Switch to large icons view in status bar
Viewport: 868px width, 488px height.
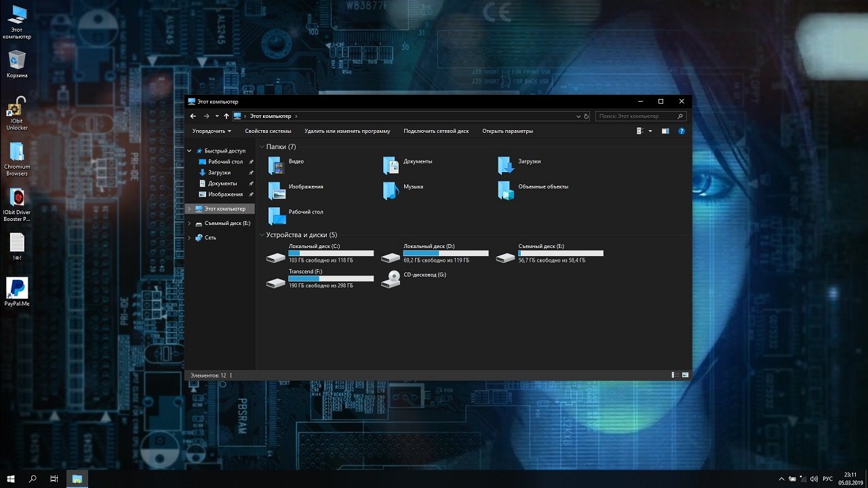pyautogui.click(x=685, y=375)
